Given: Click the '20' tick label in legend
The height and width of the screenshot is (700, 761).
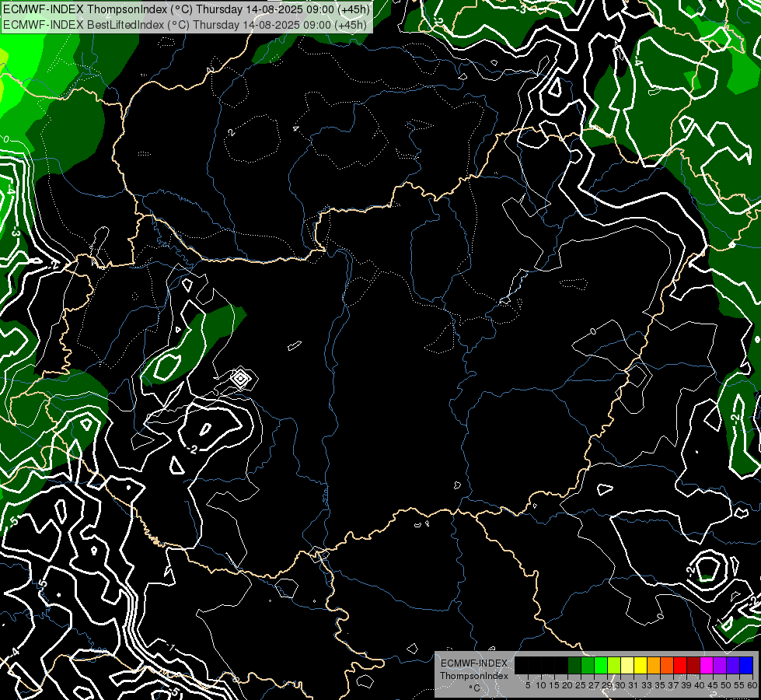Looking at the screenshot, I should 567,685.
